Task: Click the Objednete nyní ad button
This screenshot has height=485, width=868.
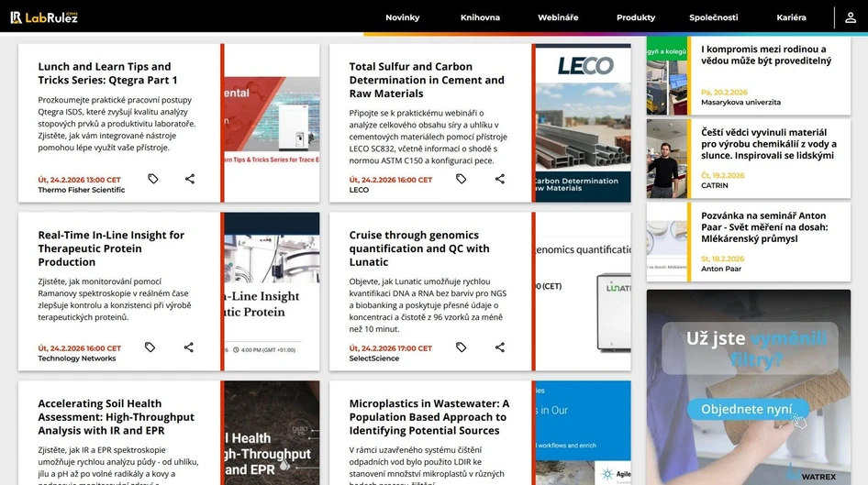Action: coord(748,409)
